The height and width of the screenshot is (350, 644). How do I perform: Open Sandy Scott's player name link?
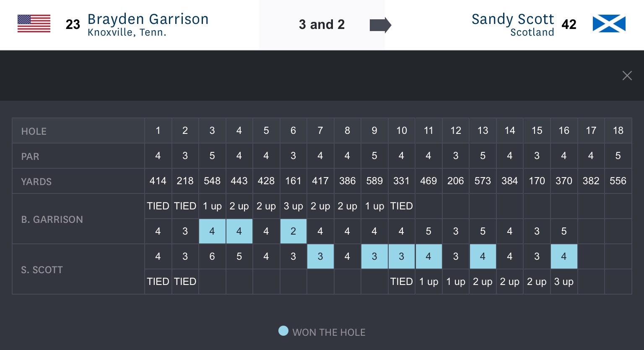click(512, 19)
